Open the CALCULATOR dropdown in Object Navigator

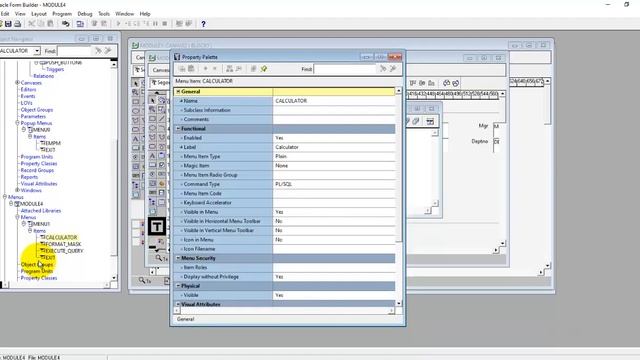click(37, 51)
